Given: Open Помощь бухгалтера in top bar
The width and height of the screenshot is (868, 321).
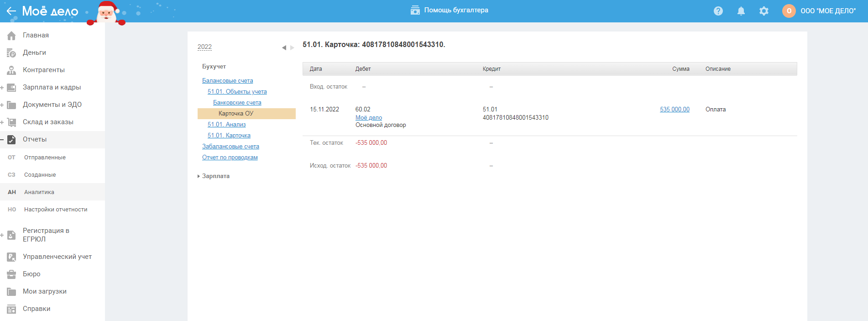Looking at the screenshot, I should [450, 10].
